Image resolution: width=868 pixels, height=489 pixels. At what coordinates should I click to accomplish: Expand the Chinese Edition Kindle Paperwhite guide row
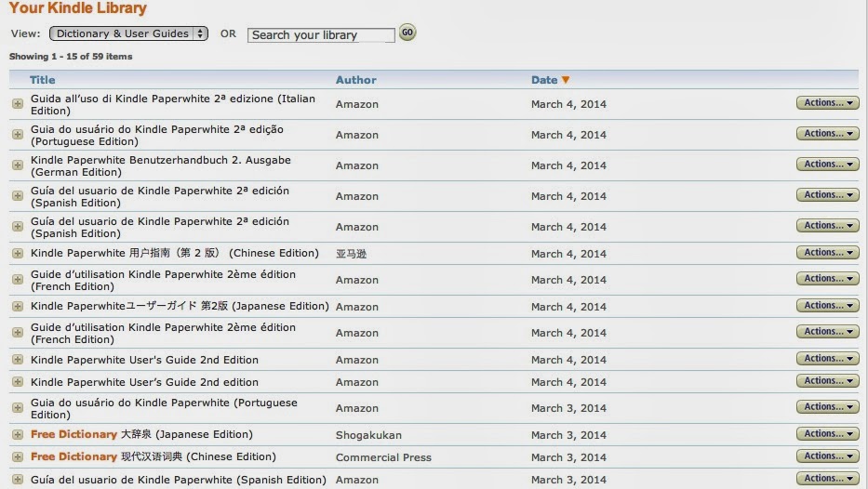(x=18, y=254)
